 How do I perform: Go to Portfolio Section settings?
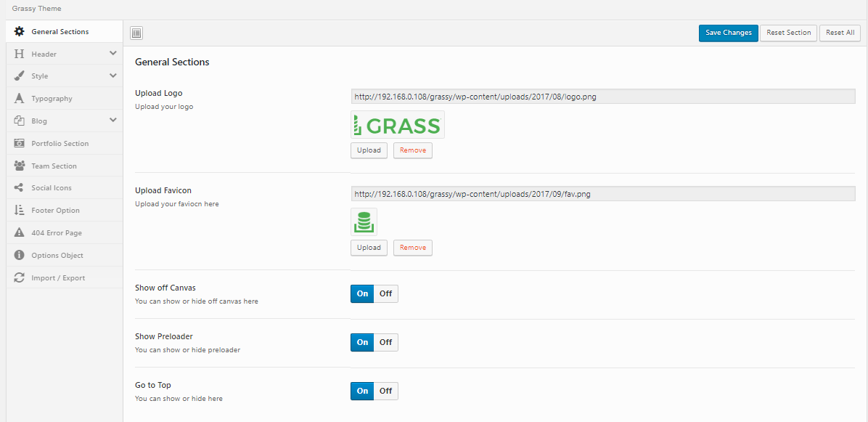point(64,143)
